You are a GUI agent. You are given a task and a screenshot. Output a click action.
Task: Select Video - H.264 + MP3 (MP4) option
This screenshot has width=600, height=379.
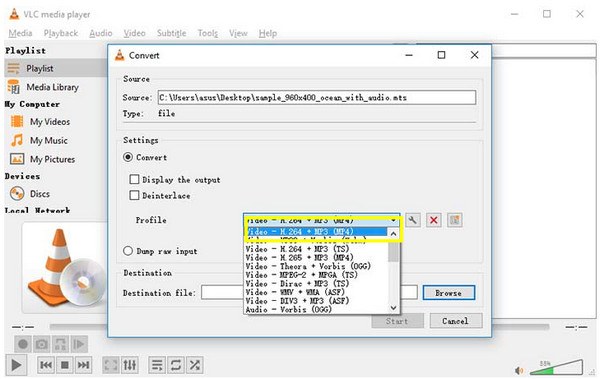(316, 232)
